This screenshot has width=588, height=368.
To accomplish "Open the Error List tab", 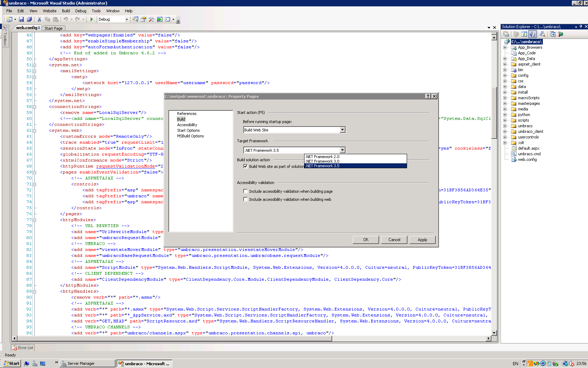I will click(x=23, y=348).
